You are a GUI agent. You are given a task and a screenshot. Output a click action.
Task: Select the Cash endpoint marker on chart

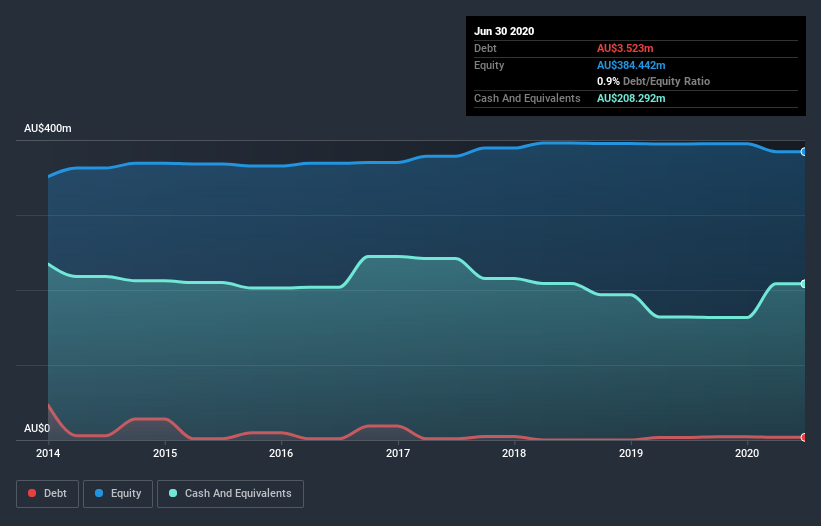[x=804, y=284]
